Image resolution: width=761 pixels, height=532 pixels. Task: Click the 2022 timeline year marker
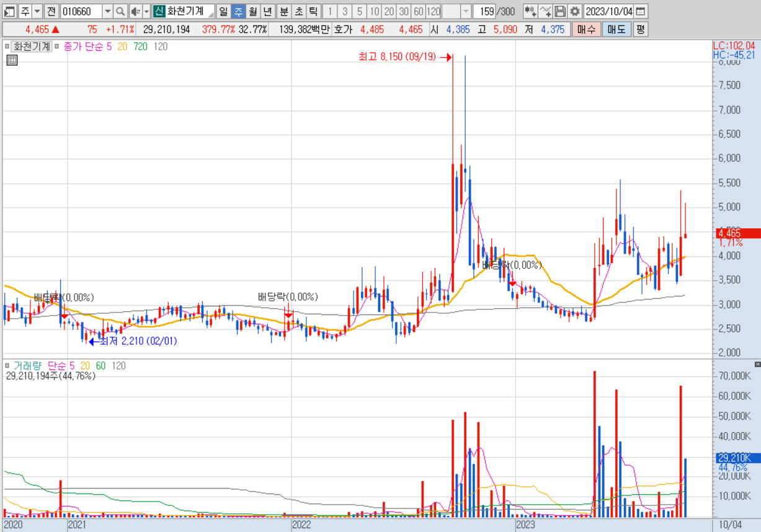point(301,525)
